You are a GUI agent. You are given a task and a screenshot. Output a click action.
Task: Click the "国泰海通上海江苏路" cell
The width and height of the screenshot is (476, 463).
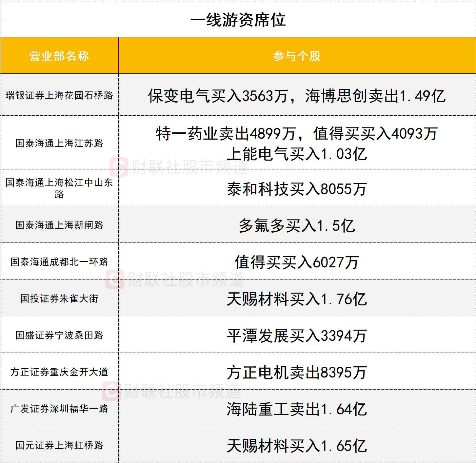click(59, 143)
